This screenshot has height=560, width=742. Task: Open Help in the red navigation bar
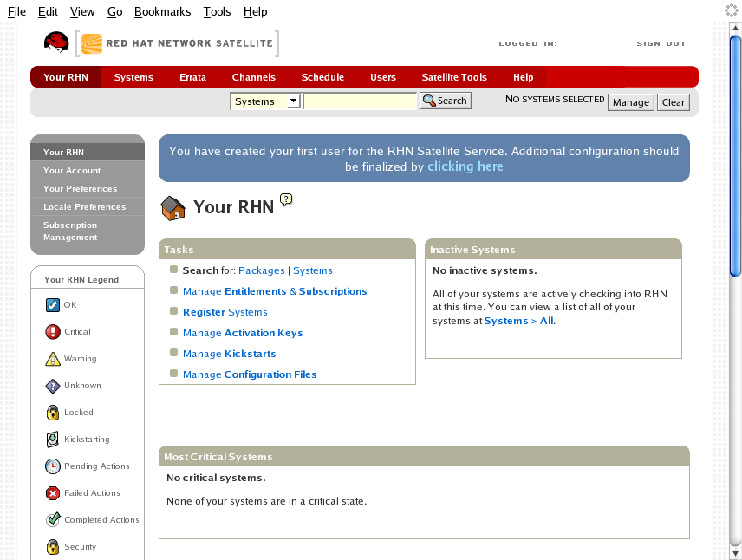coord(523,77)
